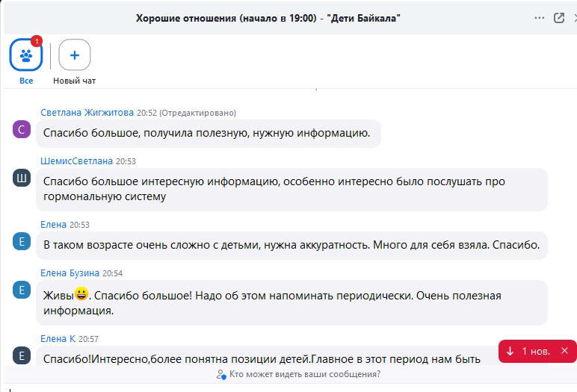Select the "Все" group chat icon
Image resolution: width=577 pixels, height=392 pixels.
(x=25, y=55)
